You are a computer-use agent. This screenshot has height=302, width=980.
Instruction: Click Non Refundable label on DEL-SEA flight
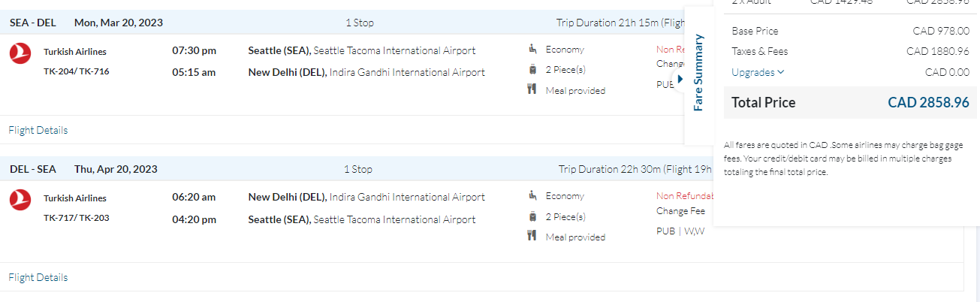tap(683, 196)
